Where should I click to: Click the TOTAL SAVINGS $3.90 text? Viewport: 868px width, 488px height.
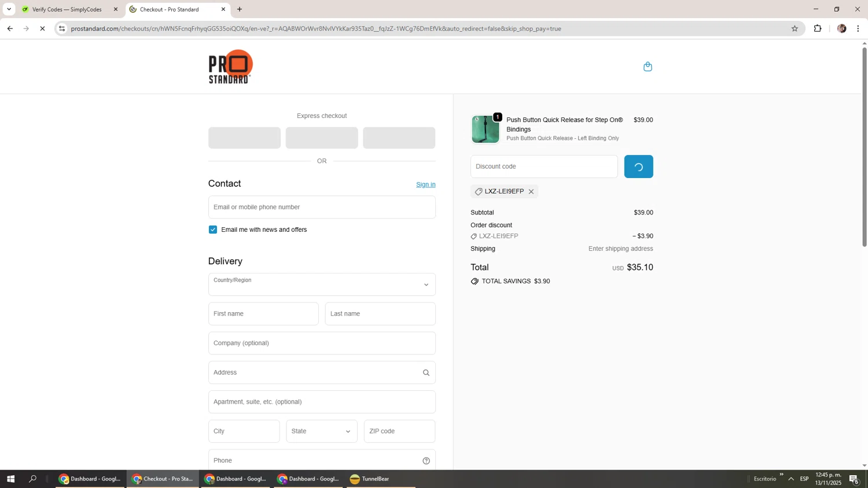516,282
